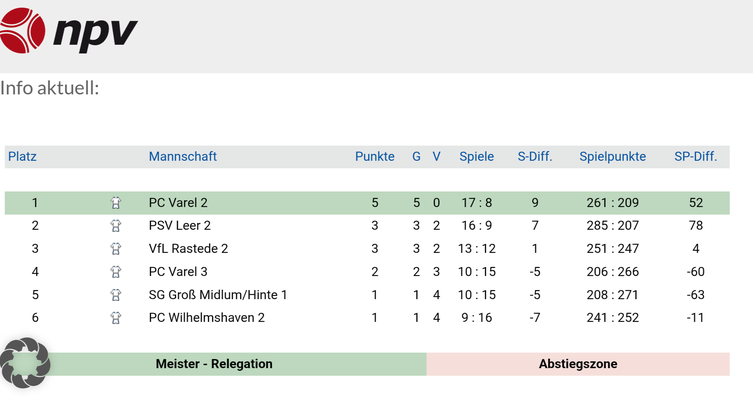
Task: Open the PSV Leer 2 team link
Action: [180, 226]
